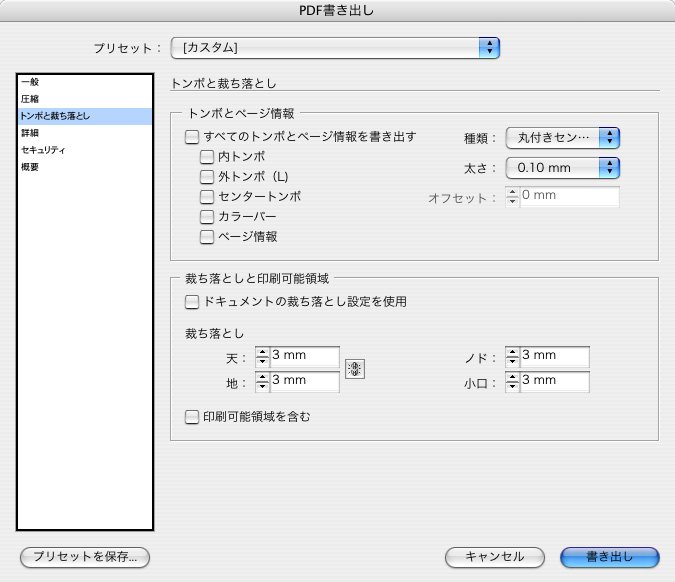Enable ドキュメントの裁ち落とし設定を使用
The image size is (675, 582).
[x=192, y=302]
